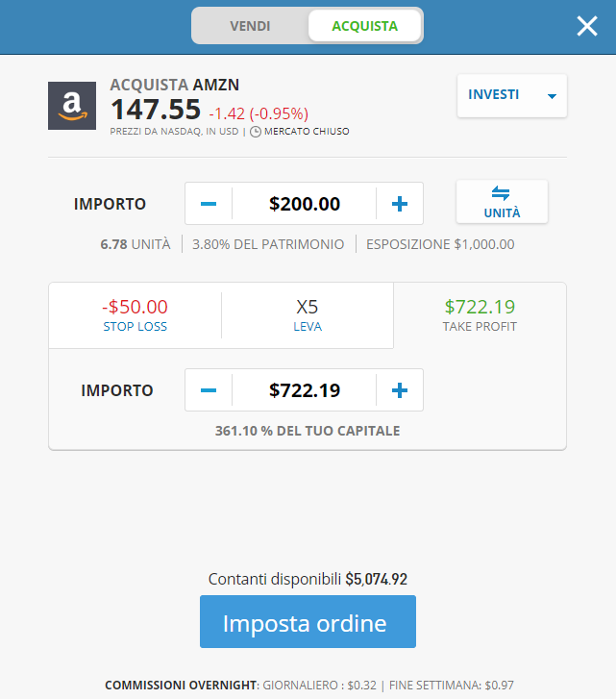Click the -$50.00 stop loss value
The width and height of the screenshot is (616, 699).
[135, 307]
